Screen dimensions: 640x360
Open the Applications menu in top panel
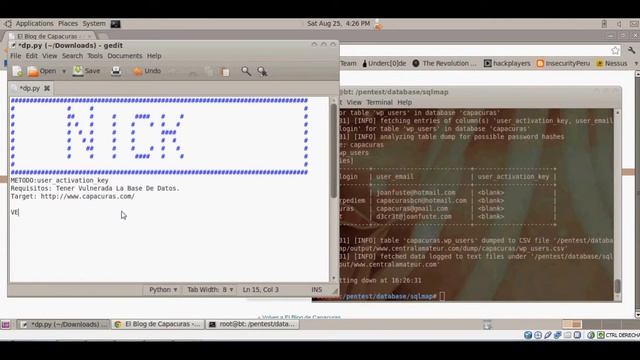pos(34,24)
